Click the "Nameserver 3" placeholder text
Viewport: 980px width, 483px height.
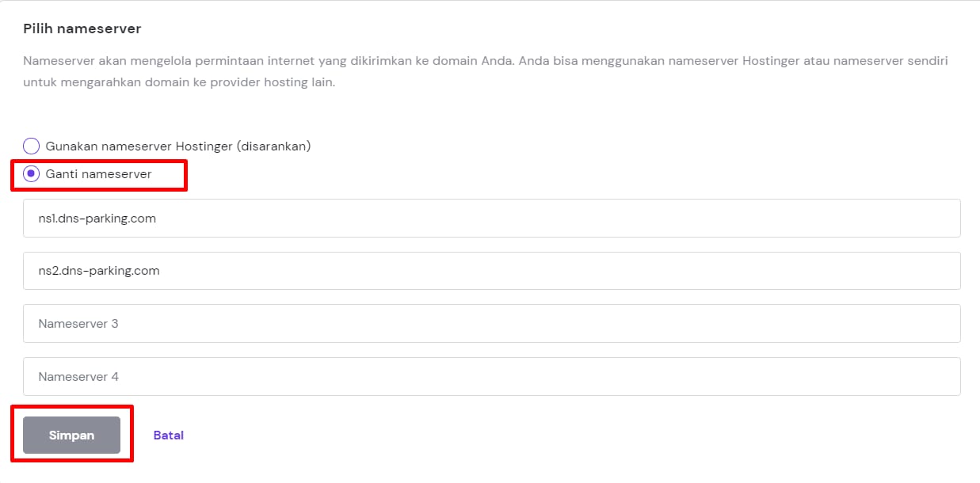[78, 324]
